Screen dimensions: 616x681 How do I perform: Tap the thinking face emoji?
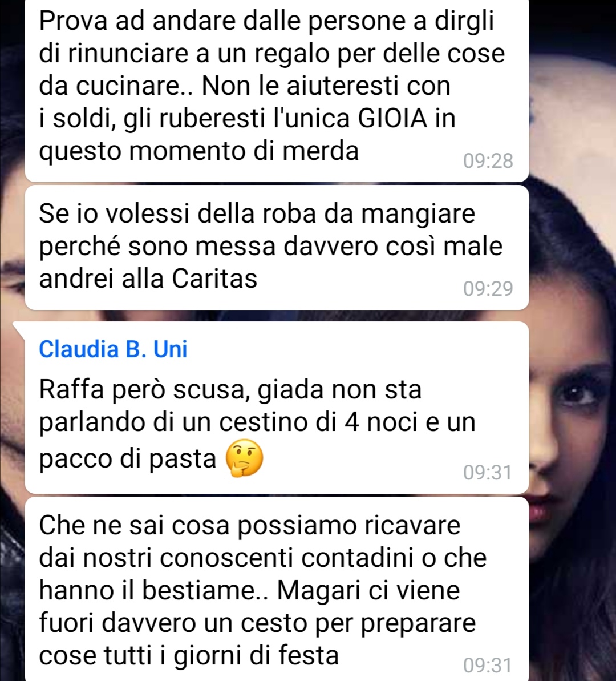pos(245,458)
